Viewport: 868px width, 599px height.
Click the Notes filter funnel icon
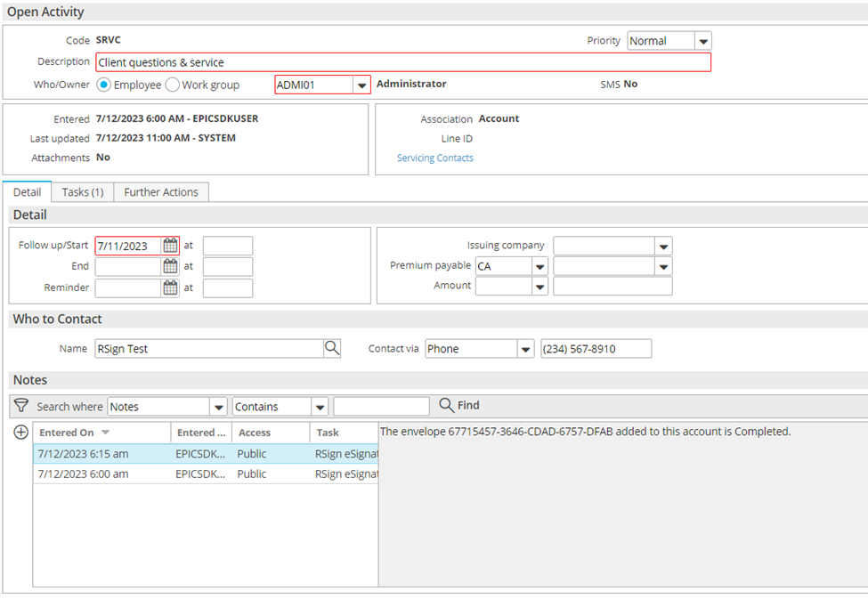(21, 406)
